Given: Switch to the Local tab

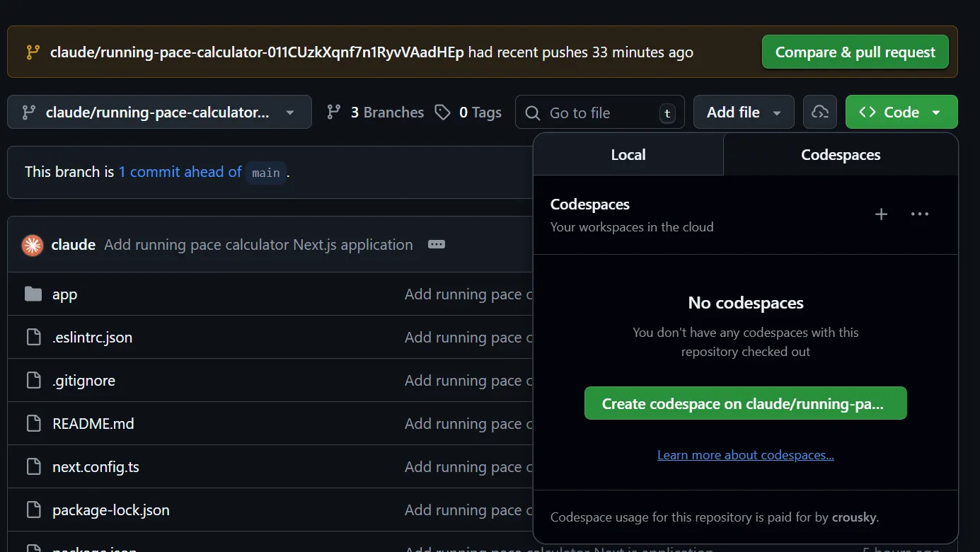Looking at the screenshot, I should (628, 155).
